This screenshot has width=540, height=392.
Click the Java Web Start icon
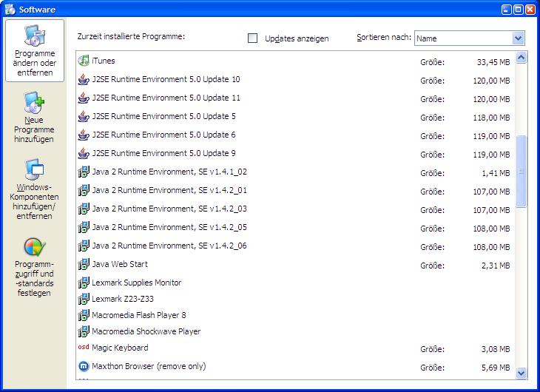(84, 264)
